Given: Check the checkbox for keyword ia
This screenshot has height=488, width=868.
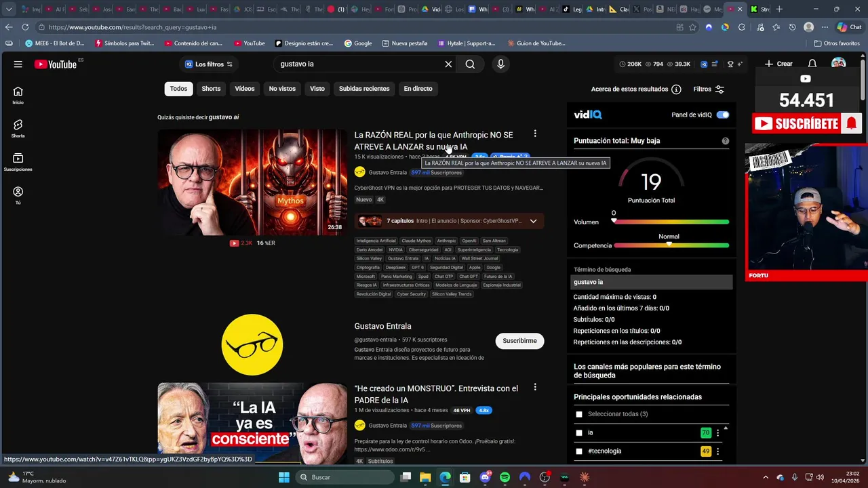Looking at the screenshot, I should click(579, 432).
